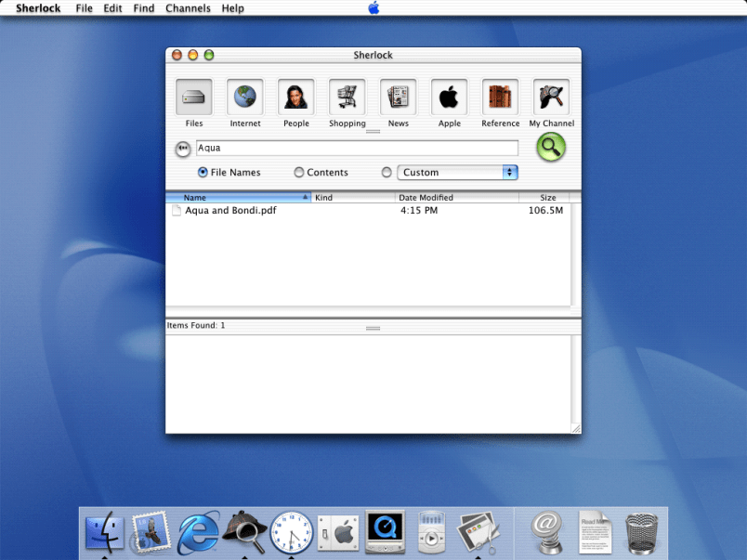Select the News channel icon
The image size is (747, 560).
[398, 97]
